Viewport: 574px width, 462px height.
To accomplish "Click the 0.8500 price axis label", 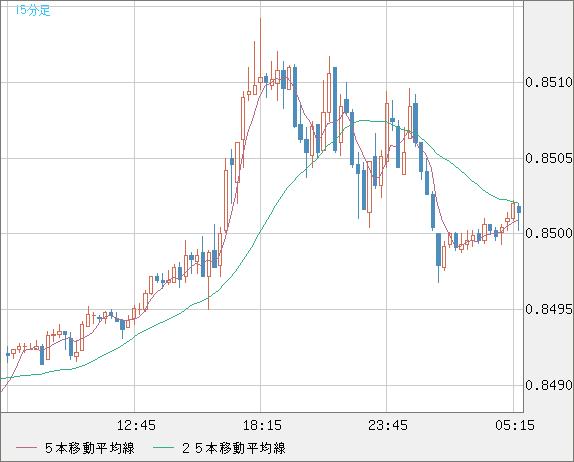I will (x=549, y=233).
